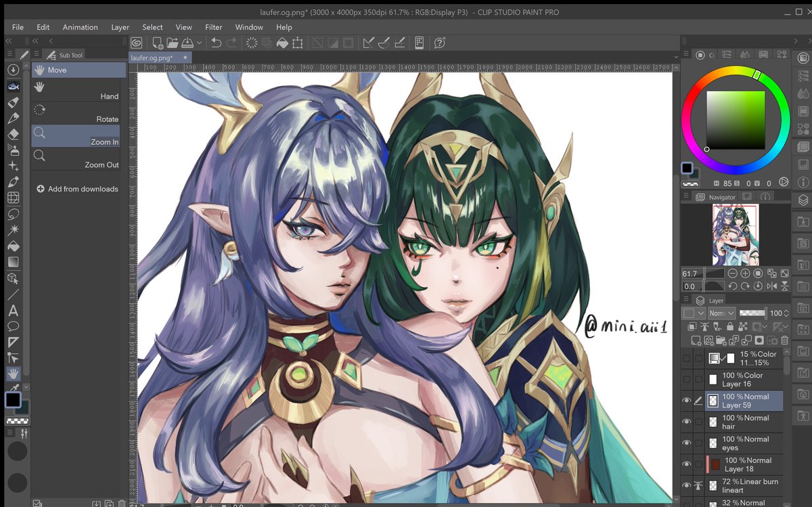The image size is (812, 507).
Task: Collapse the tool palette with double arrow
Action: (x=9, y=41)
